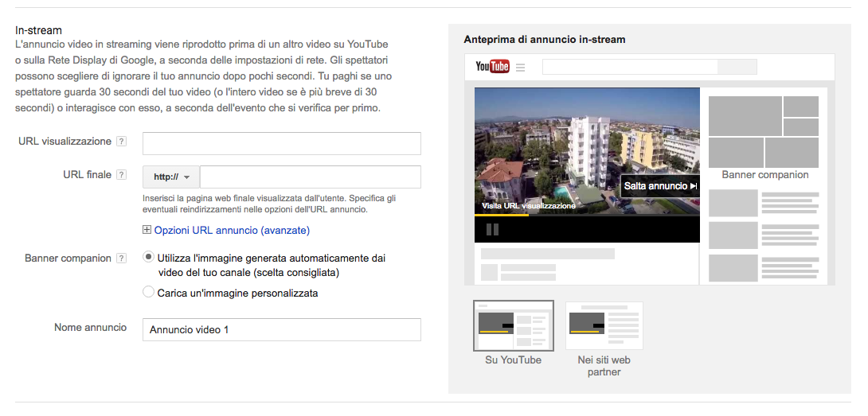Click the yellow video progress bar

[x=502, y=215]
